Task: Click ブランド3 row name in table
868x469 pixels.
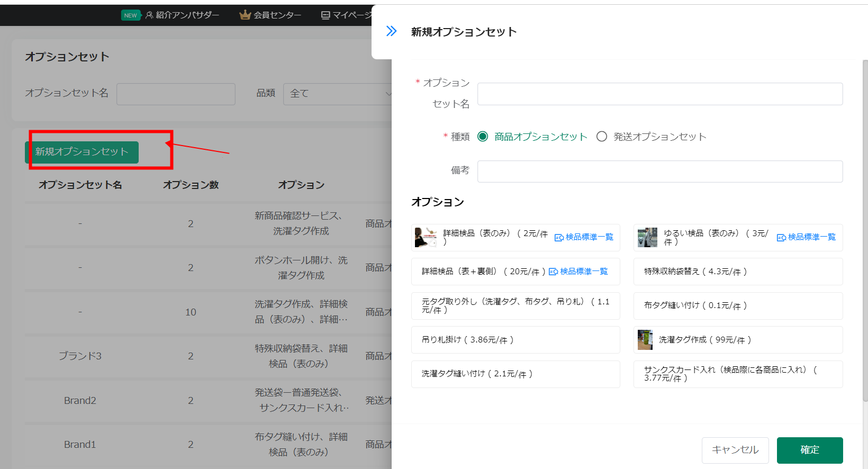Action: [x=80, y=356]
